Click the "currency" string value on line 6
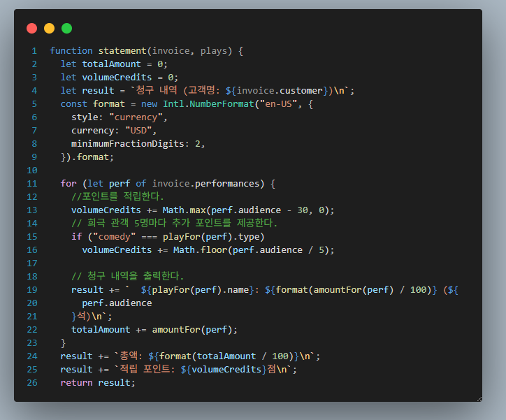 (136, 117)
